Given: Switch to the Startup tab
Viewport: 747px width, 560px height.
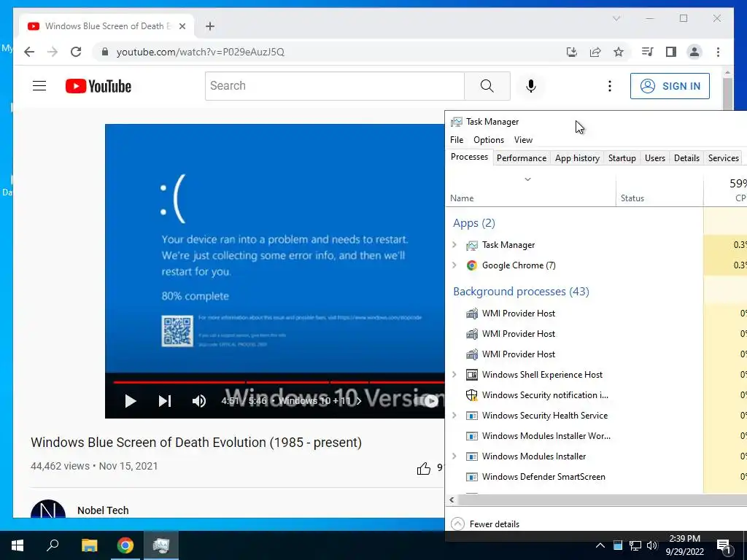Looking at the screenshot, I should pyautogui.click(x=622, y=158).
